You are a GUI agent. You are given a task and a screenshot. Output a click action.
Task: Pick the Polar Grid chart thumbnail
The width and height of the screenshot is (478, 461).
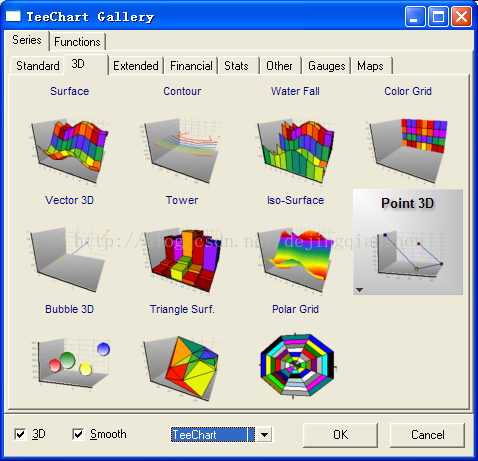297,365
